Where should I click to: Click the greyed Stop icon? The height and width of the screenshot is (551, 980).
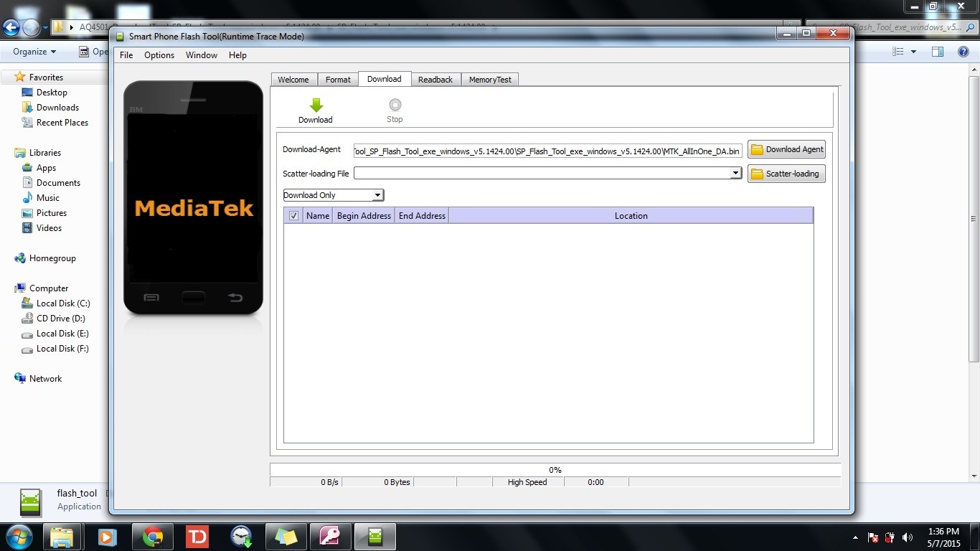[x=395, y=105]
